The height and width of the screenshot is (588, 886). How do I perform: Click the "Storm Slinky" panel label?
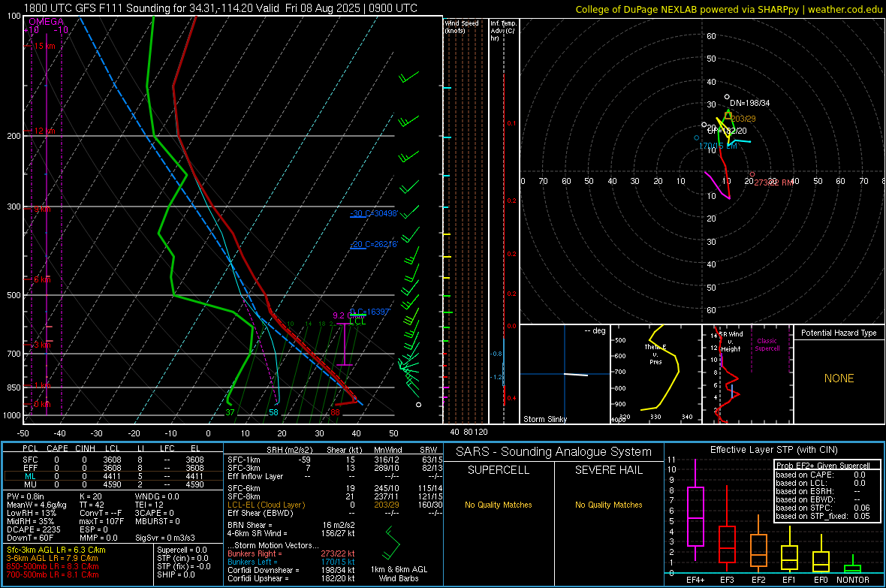pyautogui.click(x=544, y=419)
